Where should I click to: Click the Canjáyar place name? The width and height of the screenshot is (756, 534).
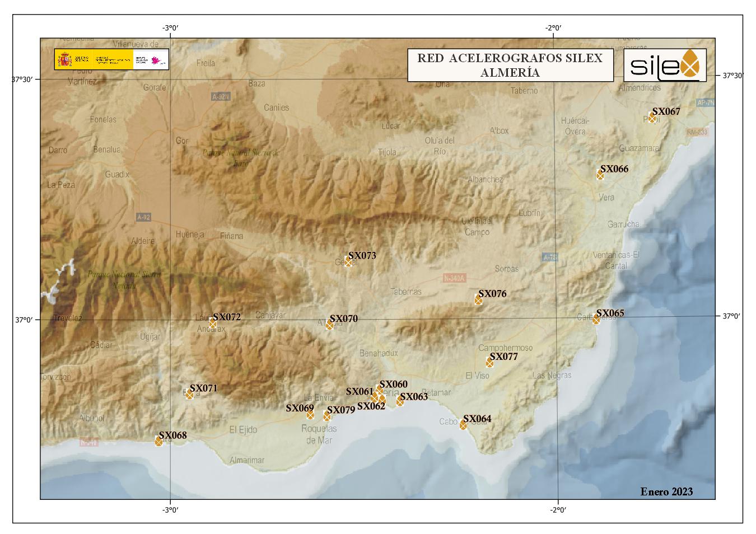pyautogui.click(x=270, y=315)
